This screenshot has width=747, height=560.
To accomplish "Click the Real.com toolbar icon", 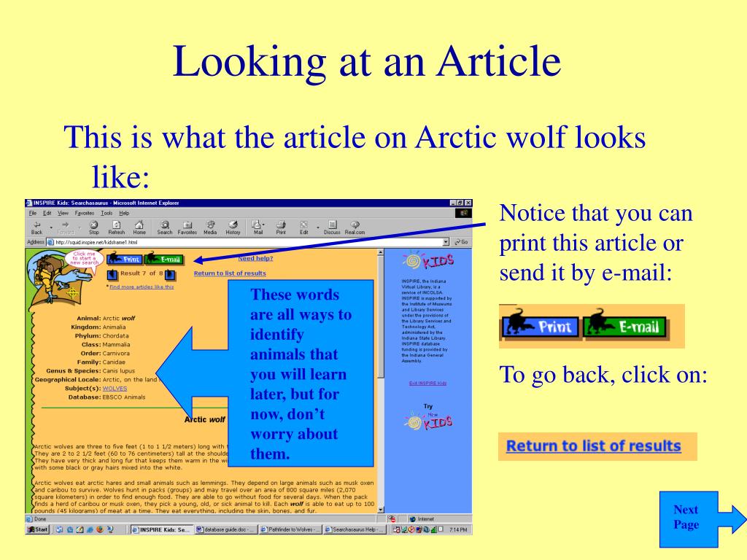I will (355, 227).
